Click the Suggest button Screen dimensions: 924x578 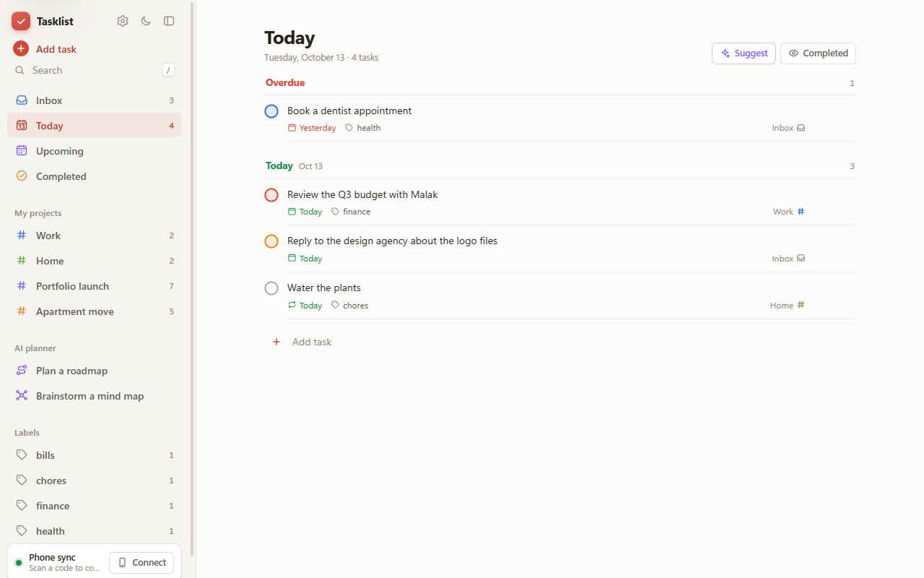pos(744,53)
